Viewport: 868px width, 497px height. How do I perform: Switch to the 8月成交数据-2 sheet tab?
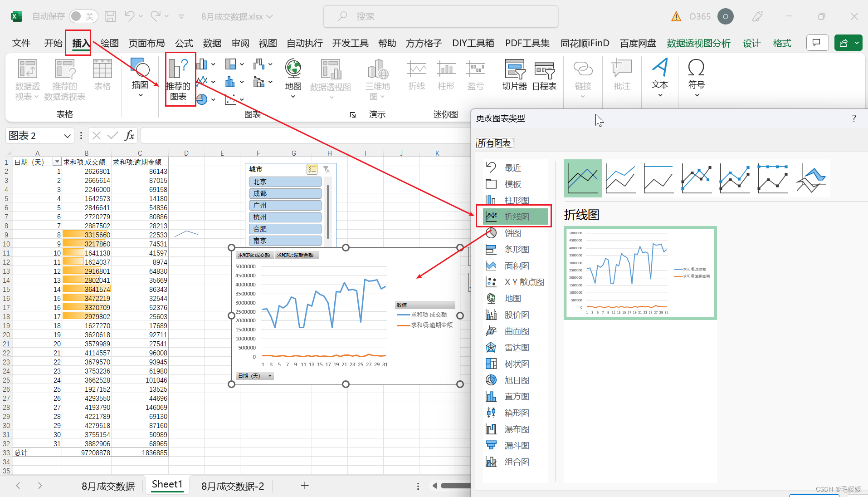233,486
